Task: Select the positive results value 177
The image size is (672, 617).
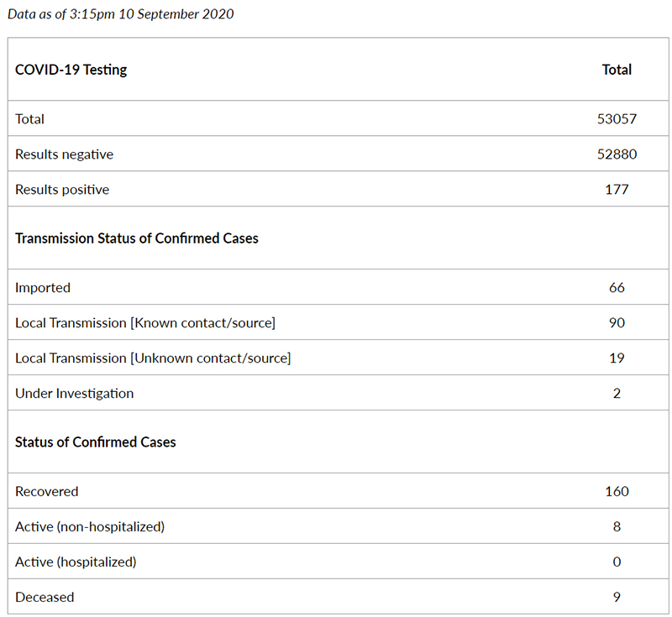Action: tap(617, 189)
